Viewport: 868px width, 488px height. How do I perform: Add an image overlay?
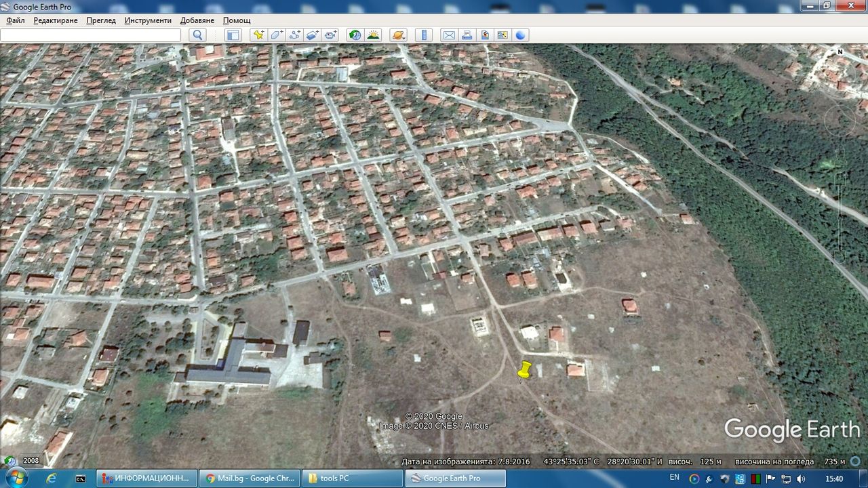(x=313, y=35)
